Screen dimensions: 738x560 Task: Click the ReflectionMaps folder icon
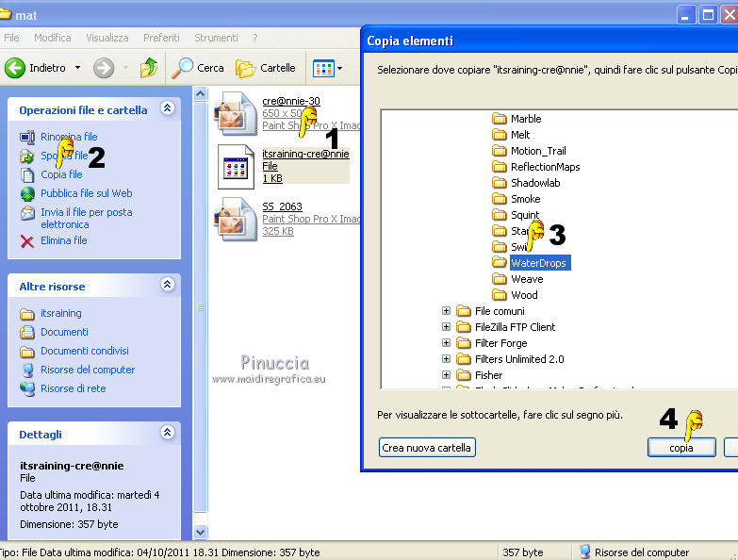[x=499, y=167]
